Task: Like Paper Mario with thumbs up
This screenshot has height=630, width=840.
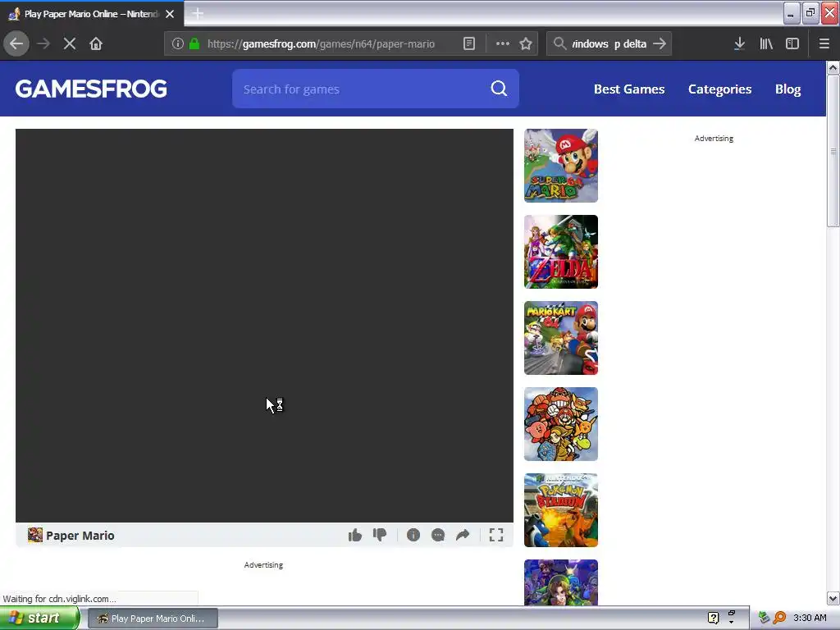Action: [x=354, y=535]
